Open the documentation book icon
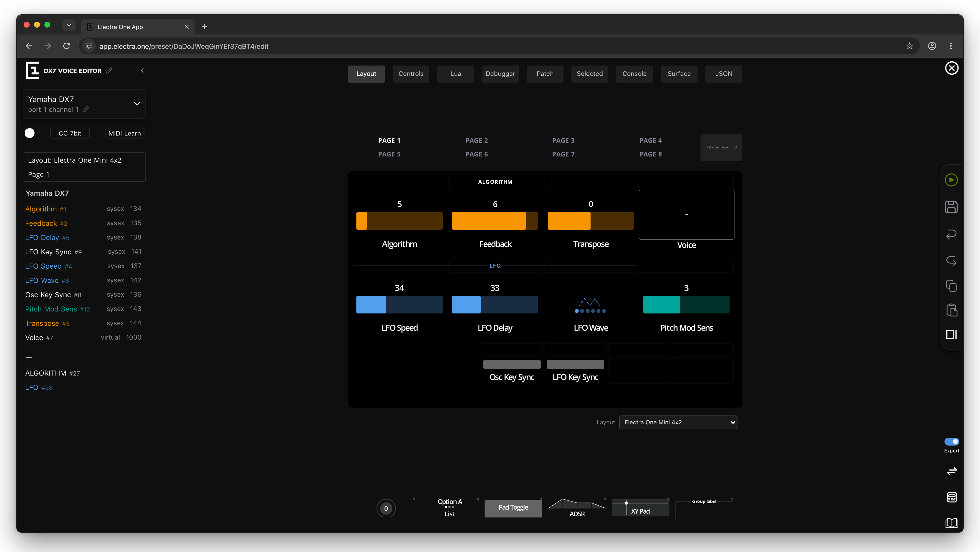Image resolution: width=980 pixels, height=552 pixels. 951,523
